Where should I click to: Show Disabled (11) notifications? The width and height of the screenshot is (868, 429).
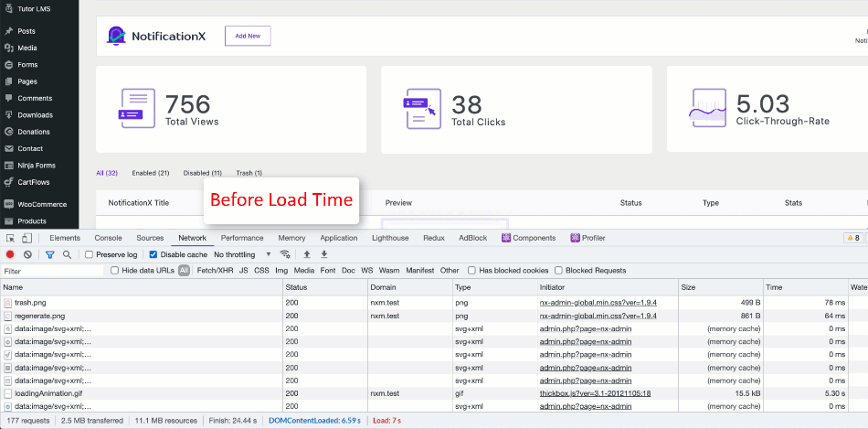click(x=203, y=173)
